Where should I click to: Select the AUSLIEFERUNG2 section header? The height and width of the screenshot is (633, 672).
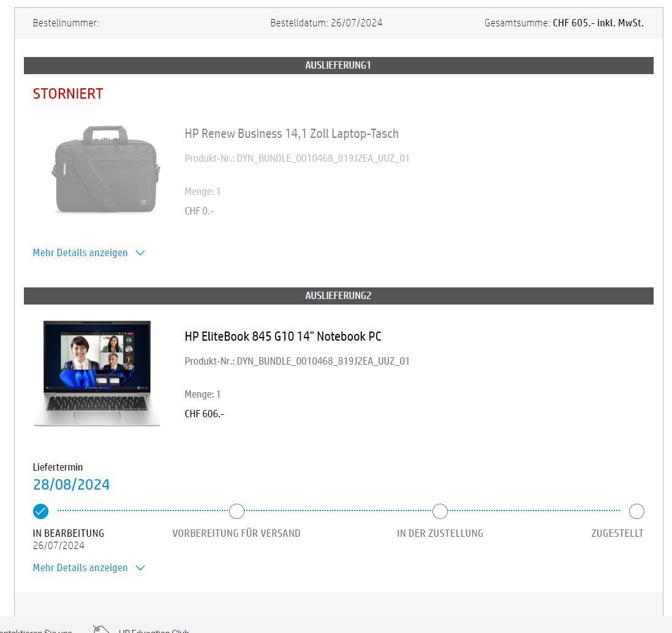point(338,295)
